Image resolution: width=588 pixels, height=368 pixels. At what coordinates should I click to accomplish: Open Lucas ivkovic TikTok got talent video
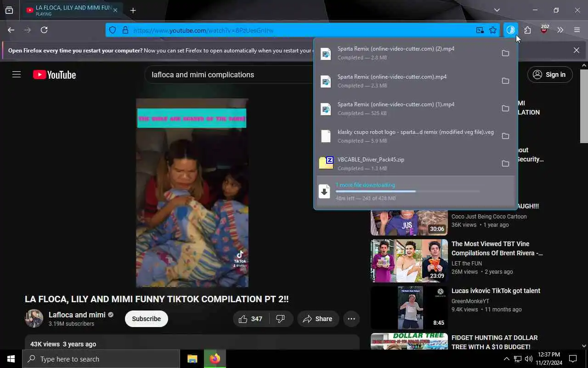496,291
